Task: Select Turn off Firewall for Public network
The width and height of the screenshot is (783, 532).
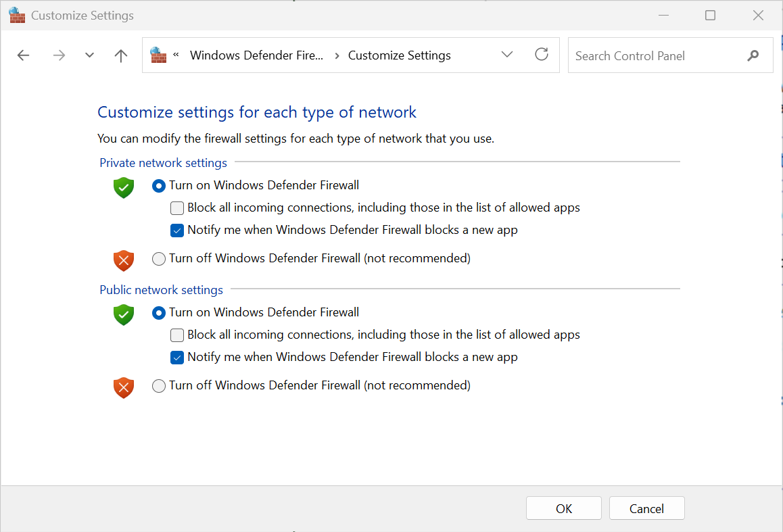Action: [x=159, y=385]
